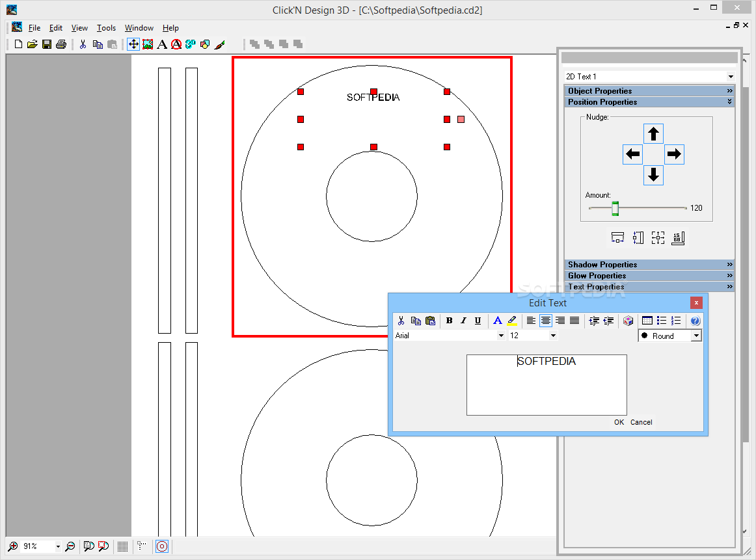Open the Arial font dropdown
Image resolution: width=756 pixels, height=560 pixels.
coord(501,336)
